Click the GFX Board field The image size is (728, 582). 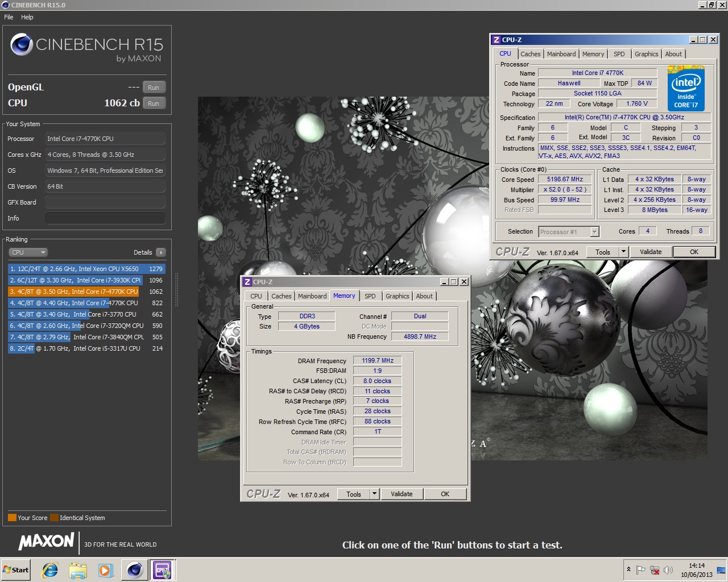[105, 202]
